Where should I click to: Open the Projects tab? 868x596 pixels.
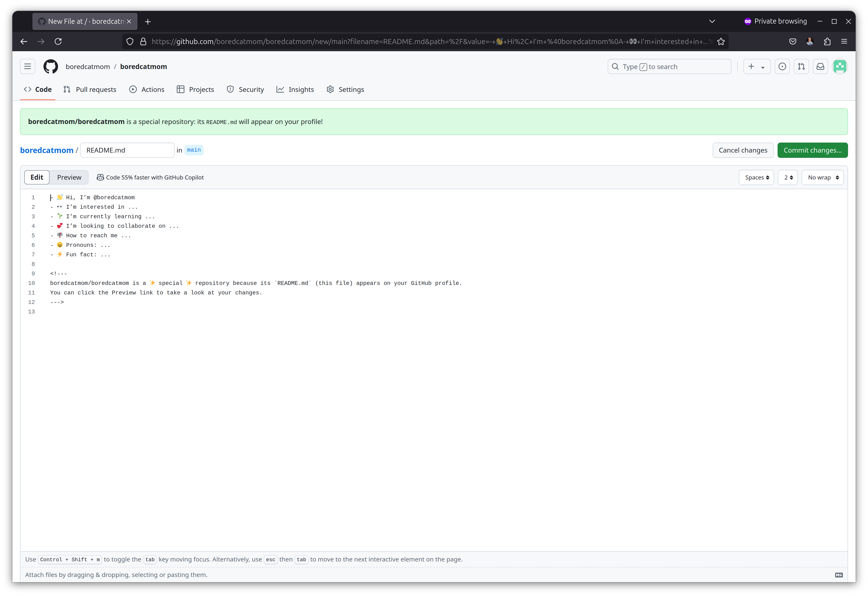[x=196, y=89]
